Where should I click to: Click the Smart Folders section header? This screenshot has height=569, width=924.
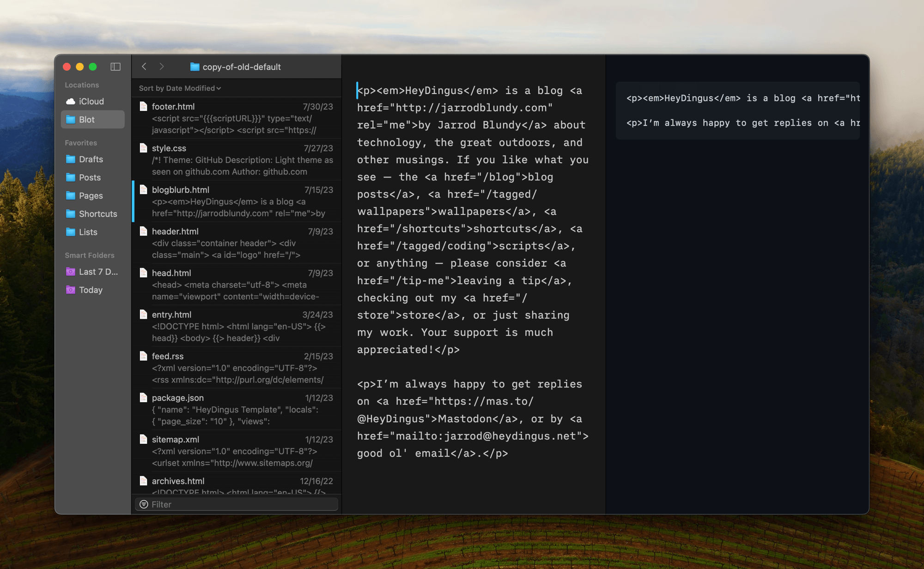pos(90,255)
